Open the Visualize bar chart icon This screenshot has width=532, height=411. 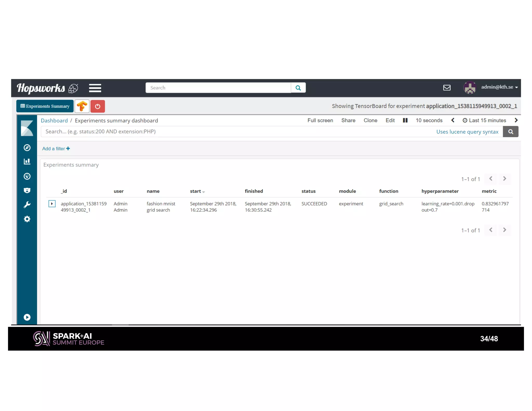click(27, 162)
